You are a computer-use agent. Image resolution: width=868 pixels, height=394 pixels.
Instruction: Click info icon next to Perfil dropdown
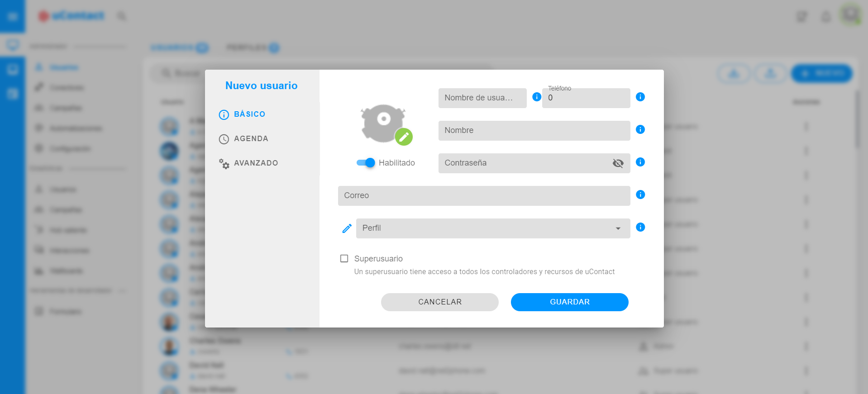click(x=640, y=227)
